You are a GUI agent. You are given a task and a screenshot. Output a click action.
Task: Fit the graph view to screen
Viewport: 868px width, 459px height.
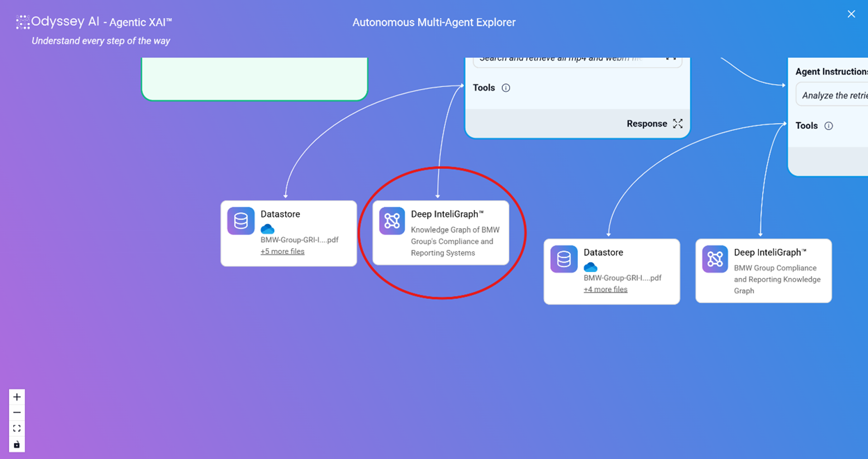tap(17, 428)
